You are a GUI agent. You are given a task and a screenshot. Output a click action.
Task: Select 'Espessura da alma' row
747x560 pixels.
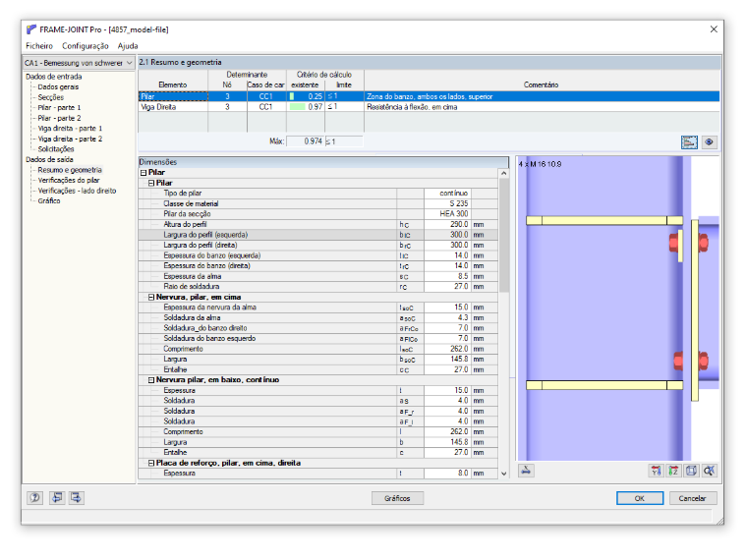click(x=318, y=276)
